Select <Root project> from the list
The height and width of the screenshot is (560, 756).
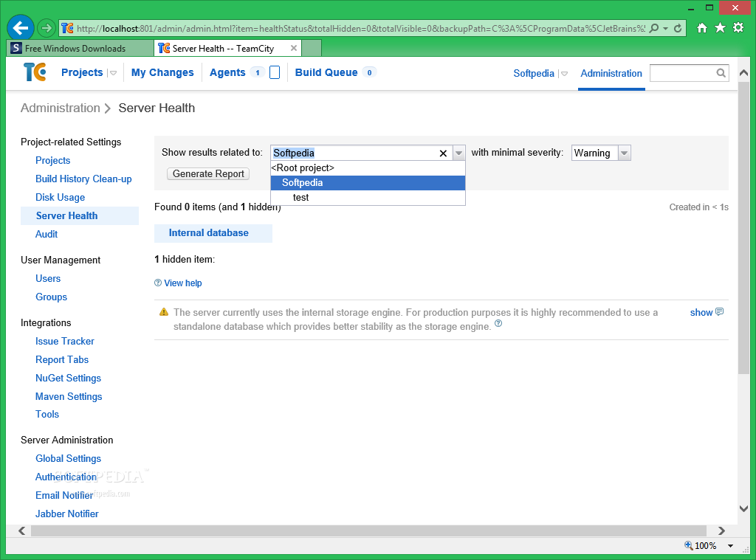coord(368,167)
